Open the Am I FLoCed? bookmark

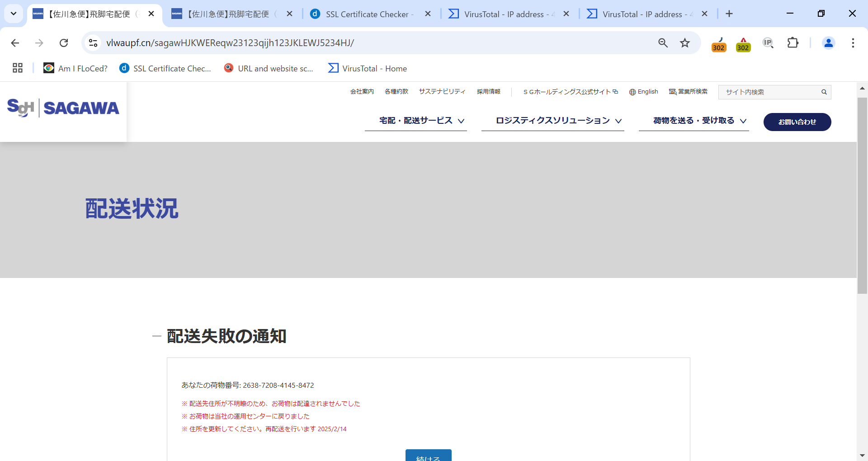pos(75,68)
